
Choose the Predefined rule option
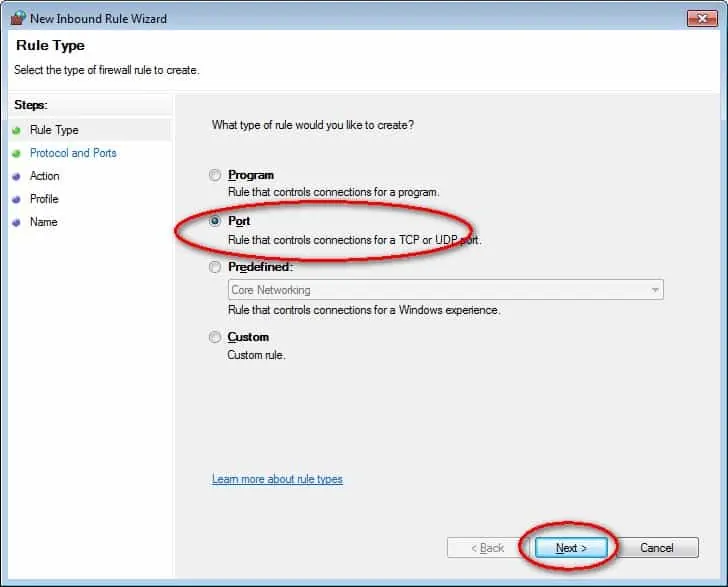(214, 267)
